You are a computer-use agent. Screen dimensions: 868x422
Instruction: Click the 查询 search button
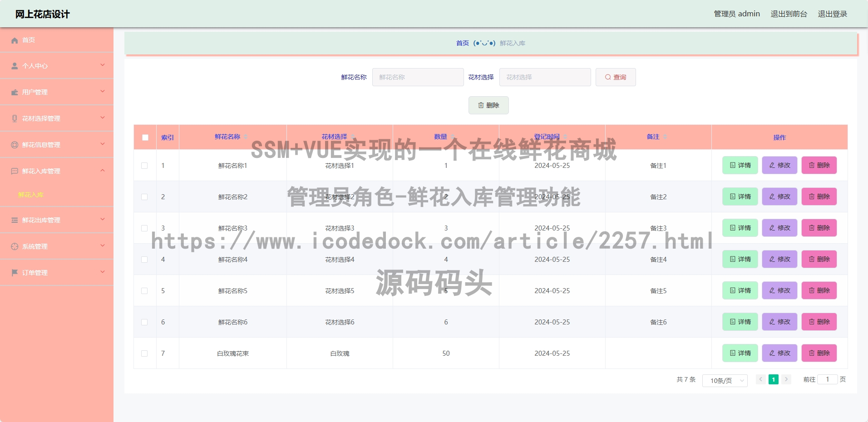point(616,77)
